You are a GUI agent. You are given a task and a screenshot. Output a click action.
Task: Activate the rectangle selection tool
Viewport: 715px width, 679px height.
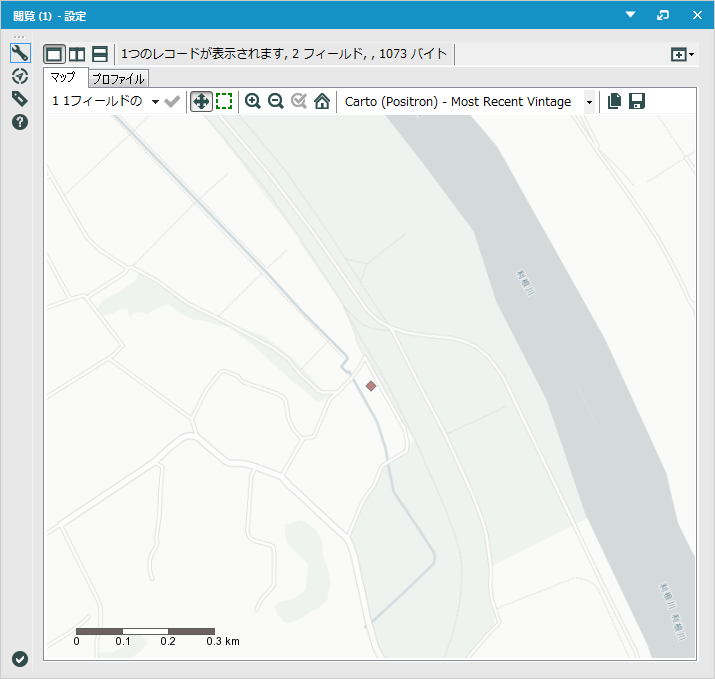click(x=224, y=101)
